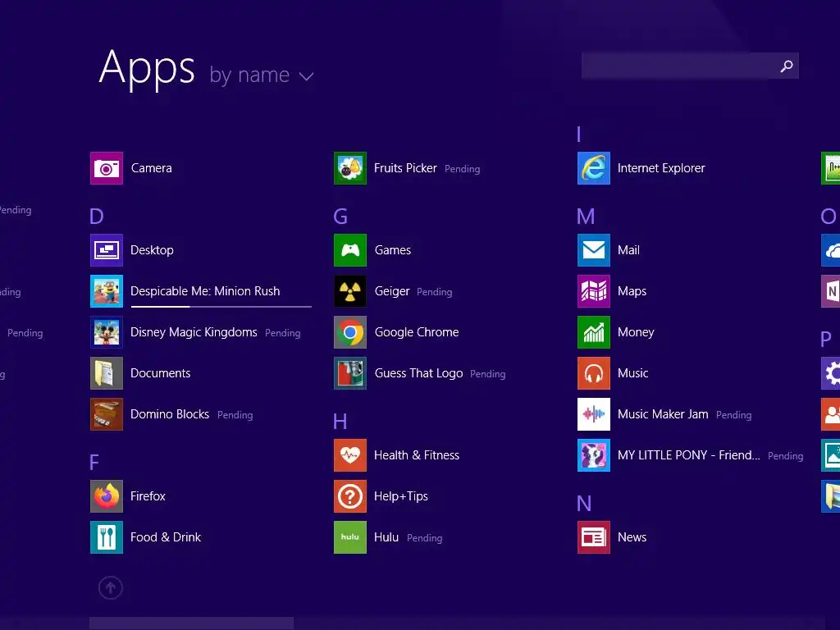The width and height of the screenshot is (840, 630).
Task: Open the Money chart icon
Action: coord(594,332)
